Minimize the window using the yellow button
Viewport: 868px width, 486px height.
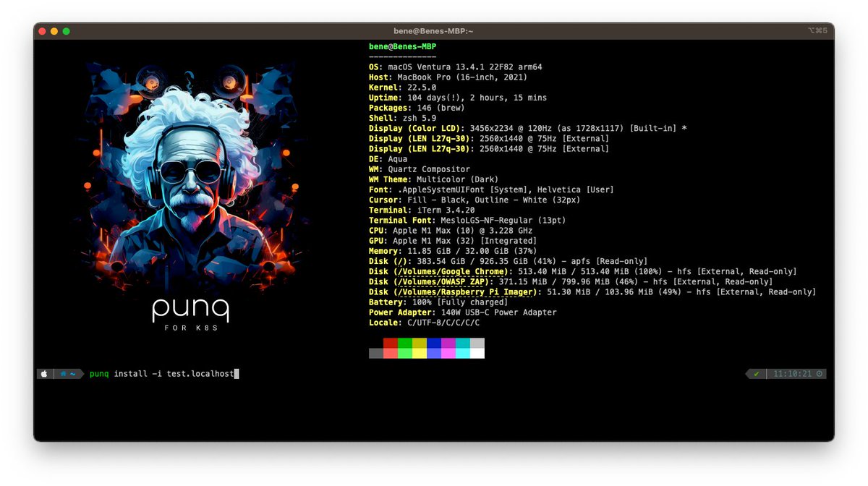[54, 31]
